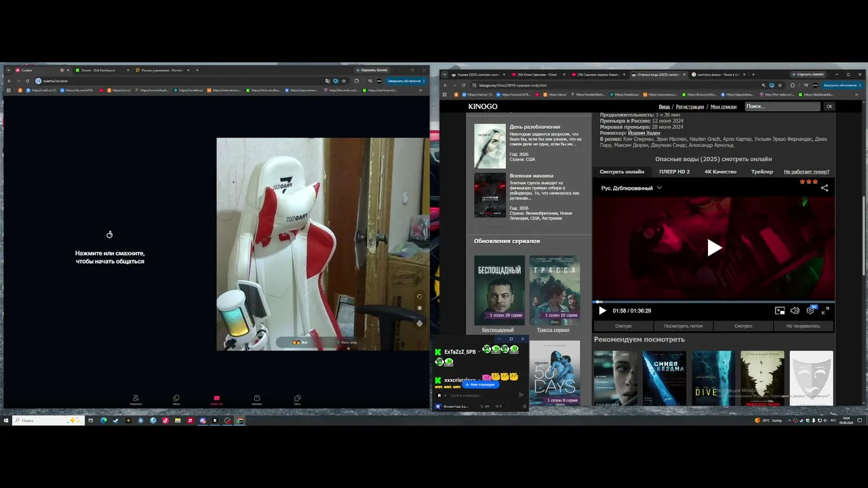Open the Рус. Дублированный audio dropdown
868x488 pixels.
(x=631, y=188)
